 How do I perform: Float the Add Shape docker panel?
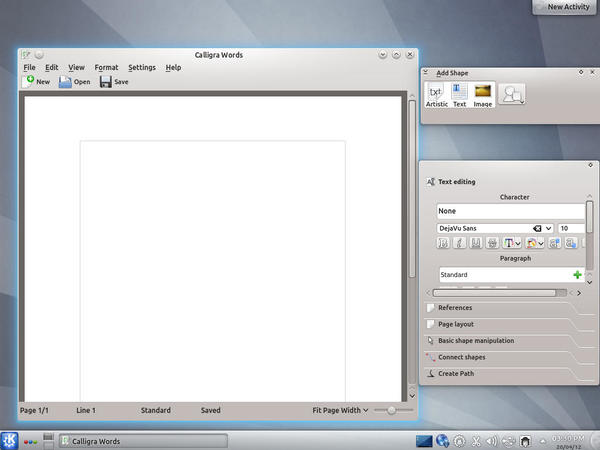click(x=581, y=72)
